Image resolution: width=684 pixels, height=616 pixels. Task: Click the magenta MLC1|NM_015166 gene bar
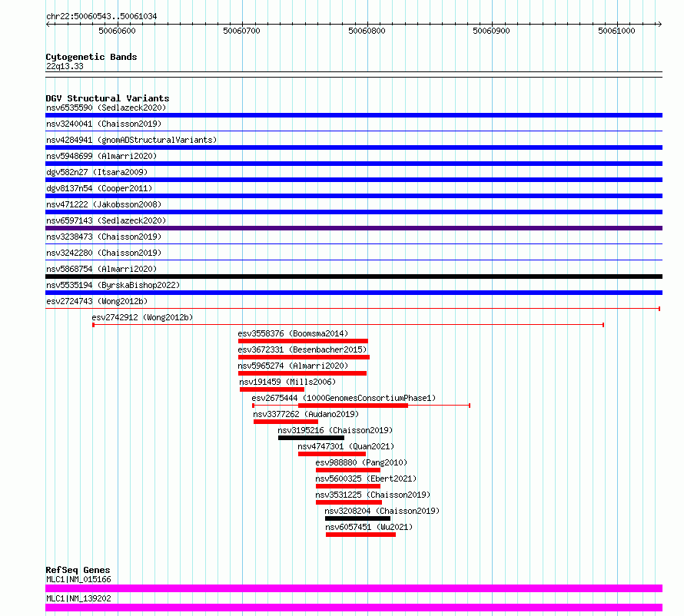(x=354, y=588)
